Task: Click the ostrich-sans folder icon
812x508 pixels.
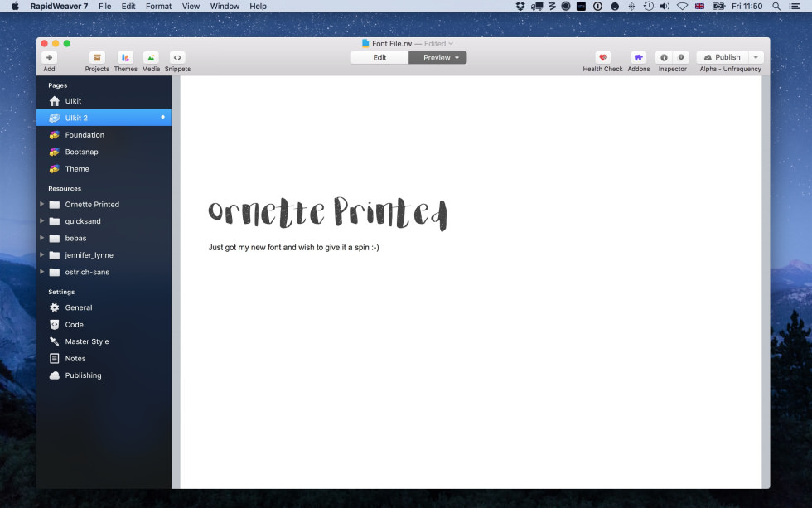Action: (x=55, y=273)
